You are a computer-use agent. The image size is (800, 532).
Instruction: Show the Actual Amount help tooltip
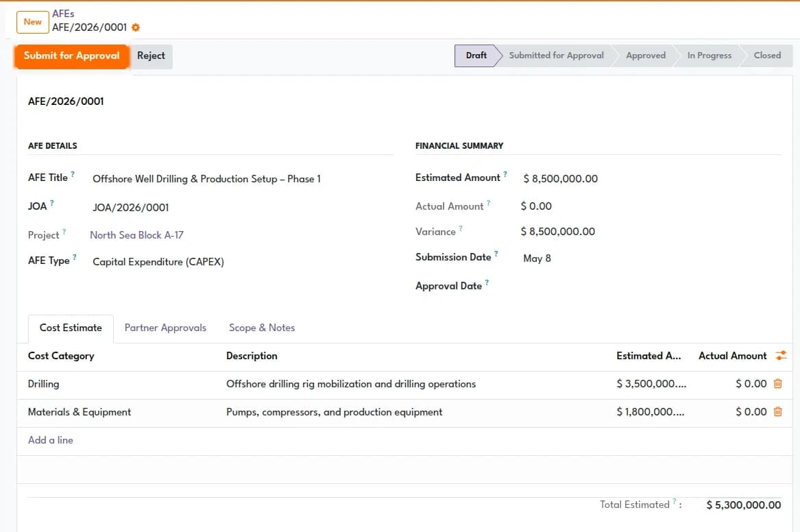point(488,203)
